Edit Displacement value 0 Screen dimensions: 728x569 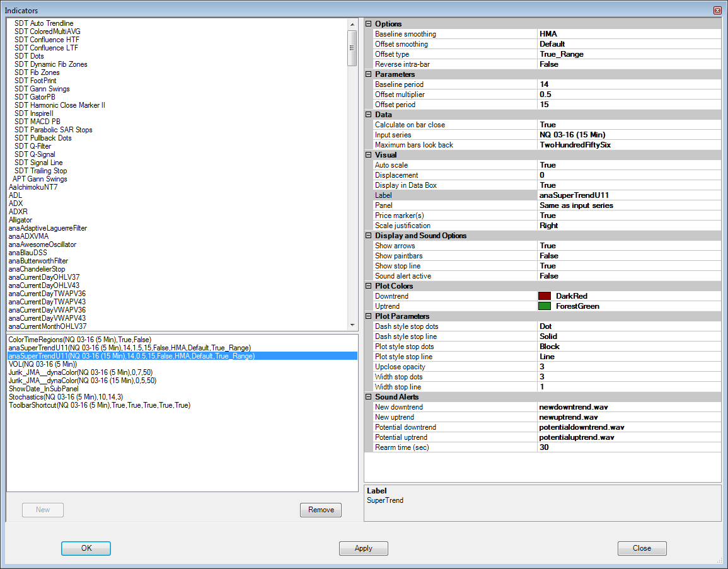click(x=629, y=175)
